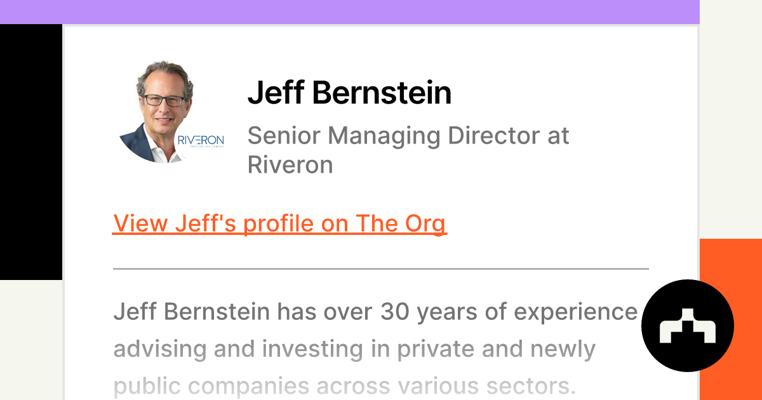Click the empty white card space right of the link

click(560, 224)
